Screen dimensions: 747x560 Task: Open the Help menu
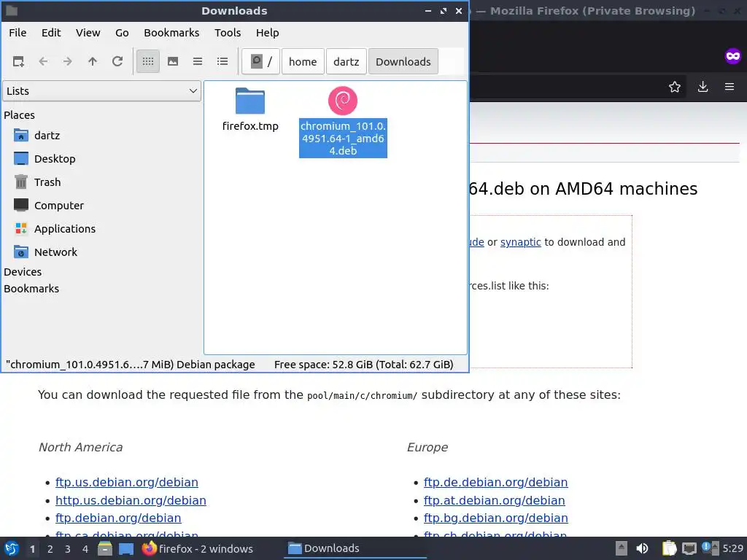click(267, 33)
